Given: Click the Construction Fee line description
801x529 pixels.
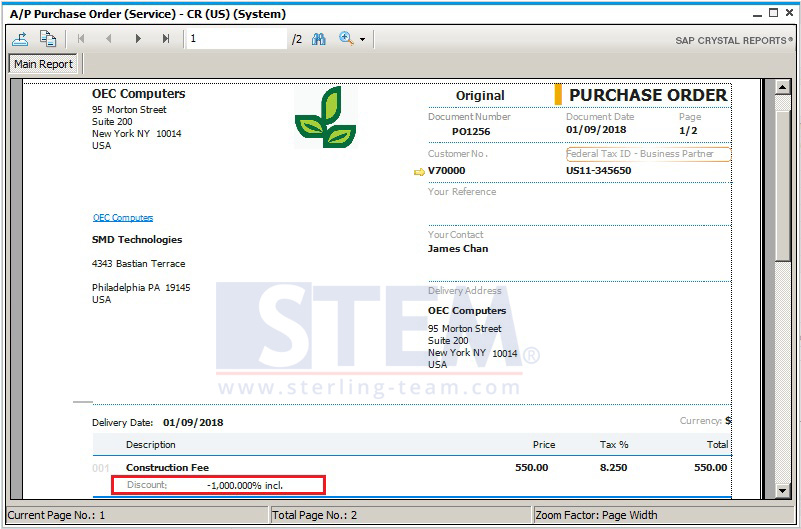Looking at the screenshot, I should click(168, 468).
